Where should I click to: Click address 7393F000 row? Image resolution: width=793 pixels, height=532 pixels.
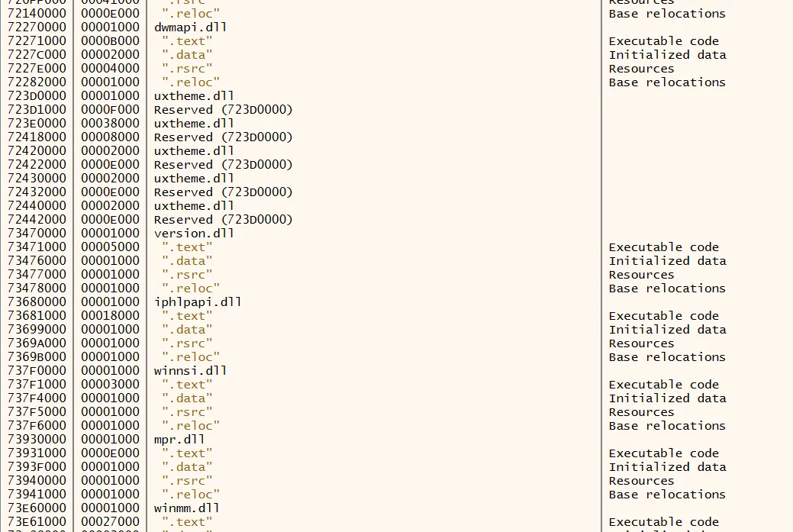click(37, 467)
